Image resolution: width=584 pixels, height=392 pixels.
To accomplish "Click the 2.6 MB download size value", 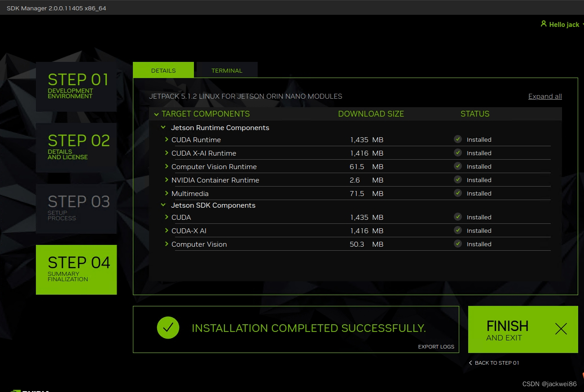I will point(366,180).
